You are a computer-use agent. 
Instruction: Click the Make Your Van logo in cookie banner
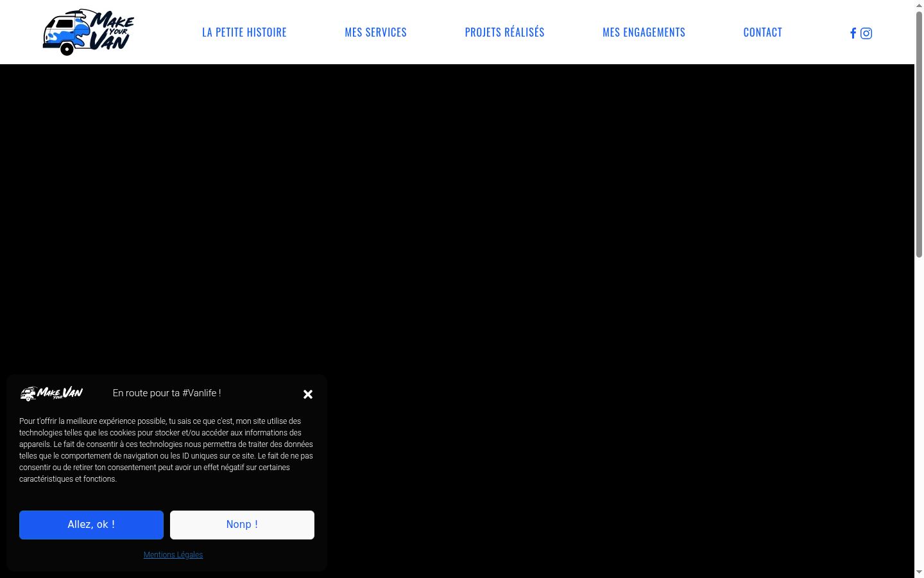(x=52, y=393)
